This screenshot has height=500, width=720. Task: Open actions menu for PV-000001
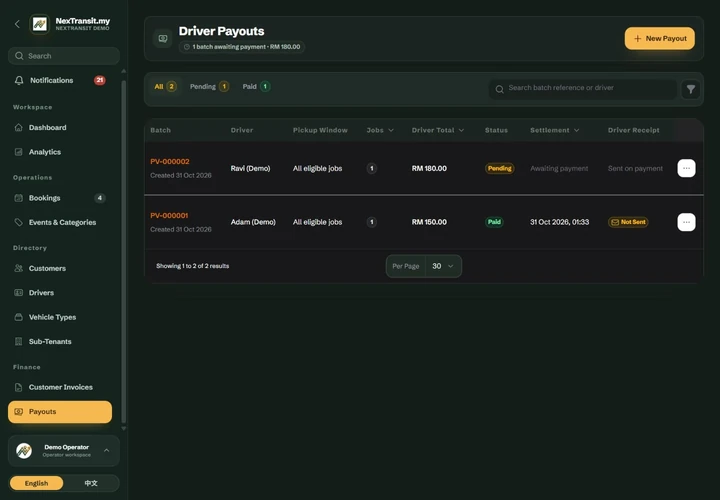[686, 222]
